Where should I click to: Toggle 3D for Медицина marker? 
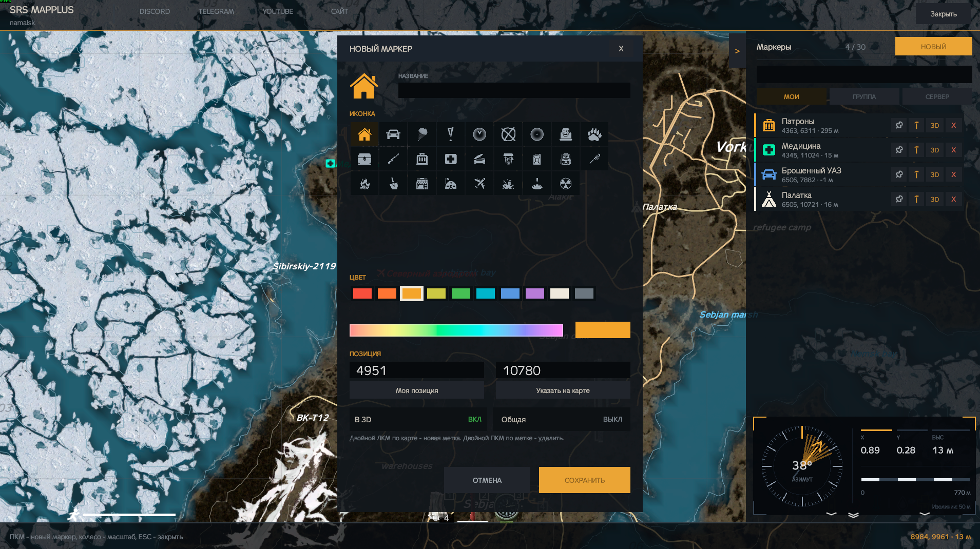point(935,150)
